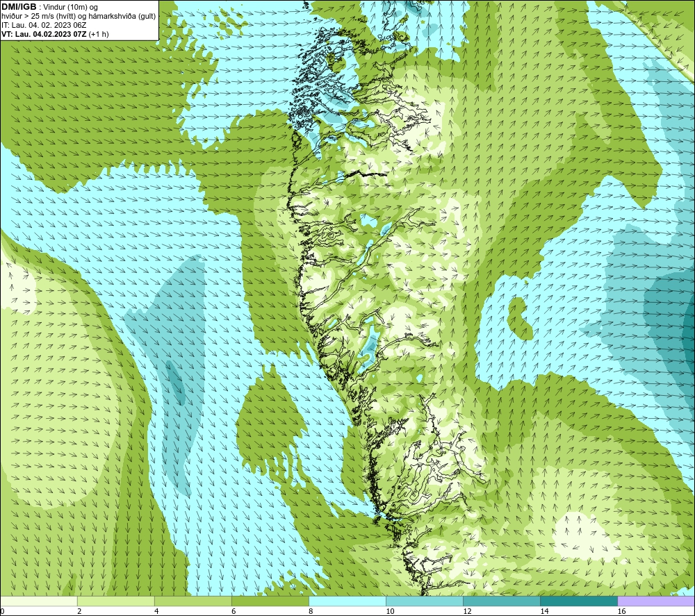This screenshot has width=695, height=616.
Task: Click the 'IT: Lau. 04. 02. 2023 06Z' line
Action: pos(44,25)
